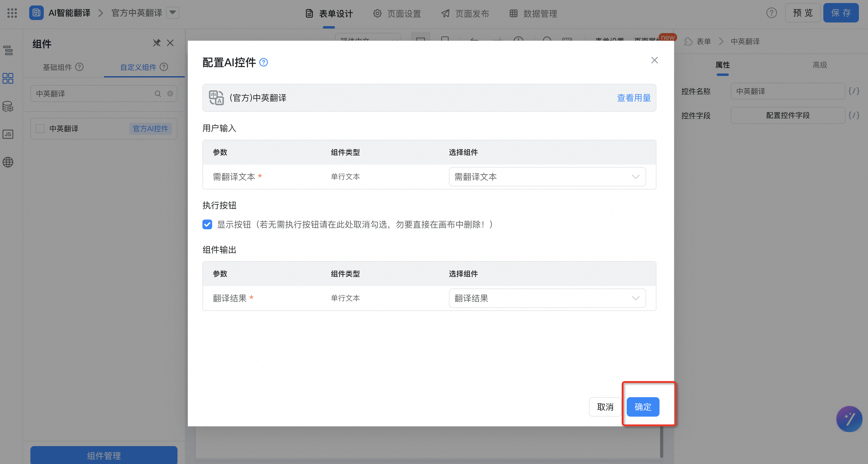Close the 配置AI控件 dialog

[x=654, y=60]
